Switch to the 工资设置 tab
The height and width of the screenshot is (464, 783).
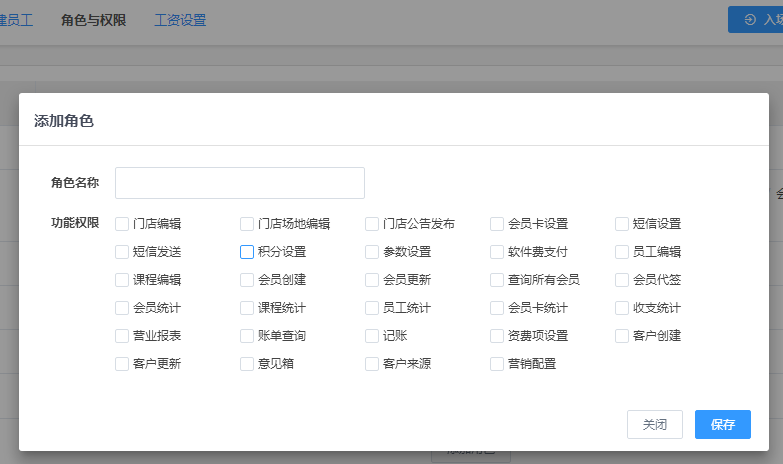pos(180,20)
